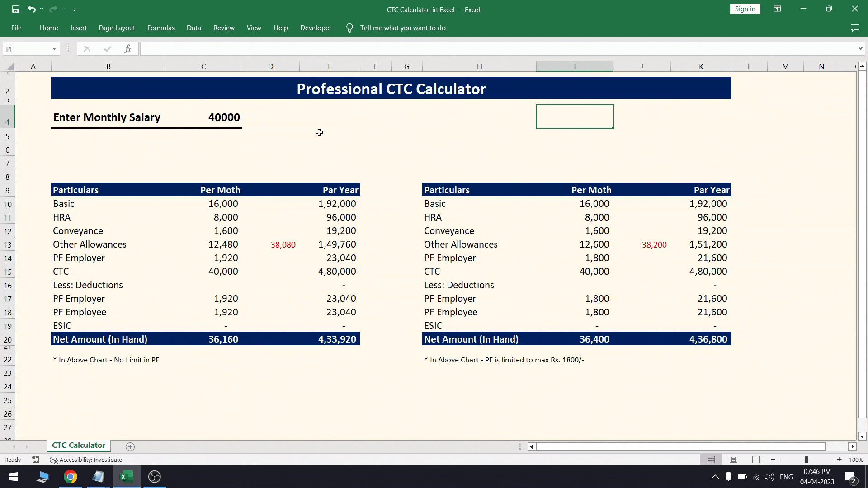Click the Developer ribbon tab
Image resolution: width=868 pixels, height=488 pixels.
[x=316, y=28]
